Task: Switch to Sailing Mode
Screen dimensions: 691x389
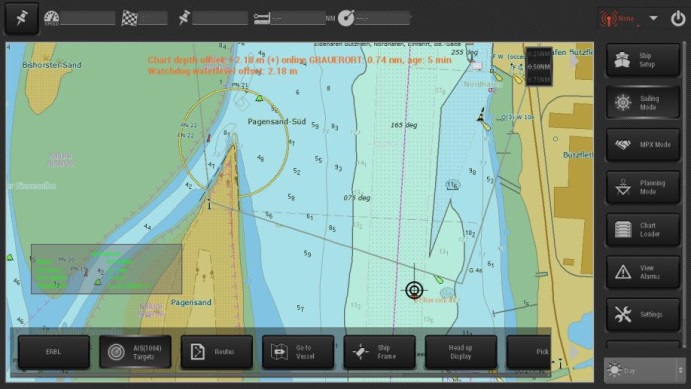Action: [643, 102]
